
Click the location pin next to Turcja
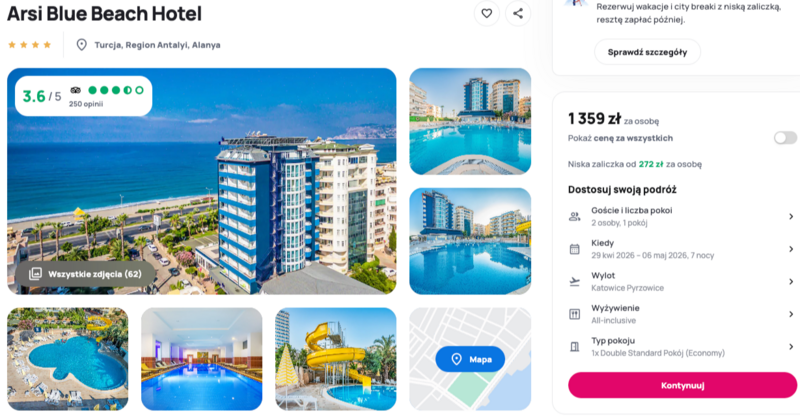click(82, 45)
